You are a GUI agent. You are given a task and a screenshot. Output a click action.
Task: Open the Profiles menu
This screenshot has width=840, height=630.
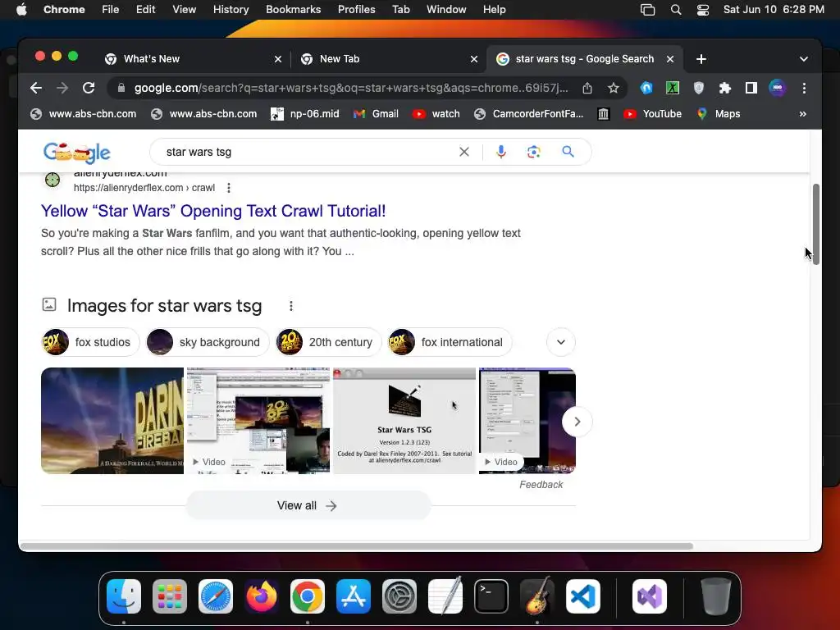pos(357,10)
